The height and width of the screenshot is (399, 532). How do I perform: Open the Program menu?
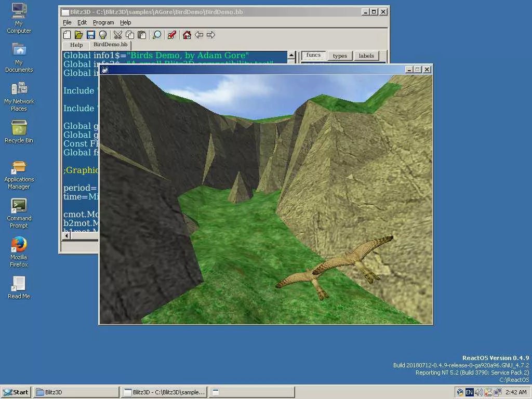tap(103, 22)
